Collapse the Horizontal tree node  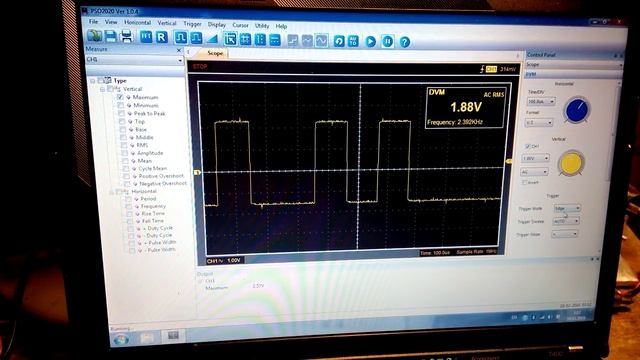coord(111,192)
